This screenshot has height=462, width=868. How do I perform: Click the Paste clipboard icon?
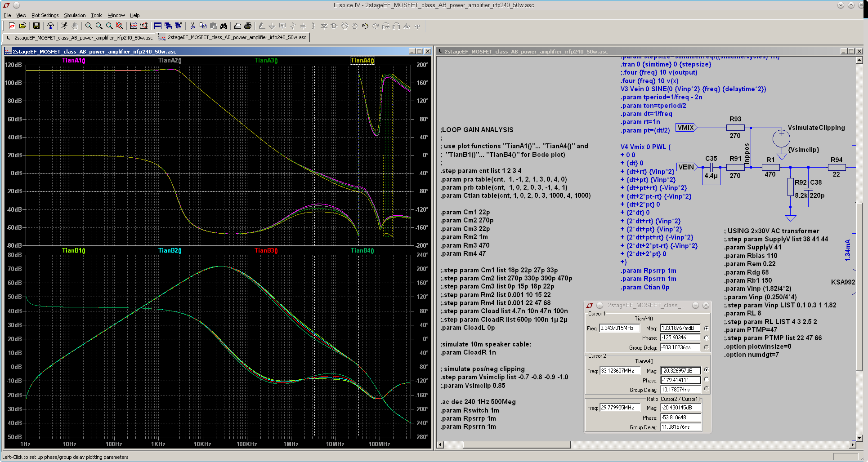213,26
